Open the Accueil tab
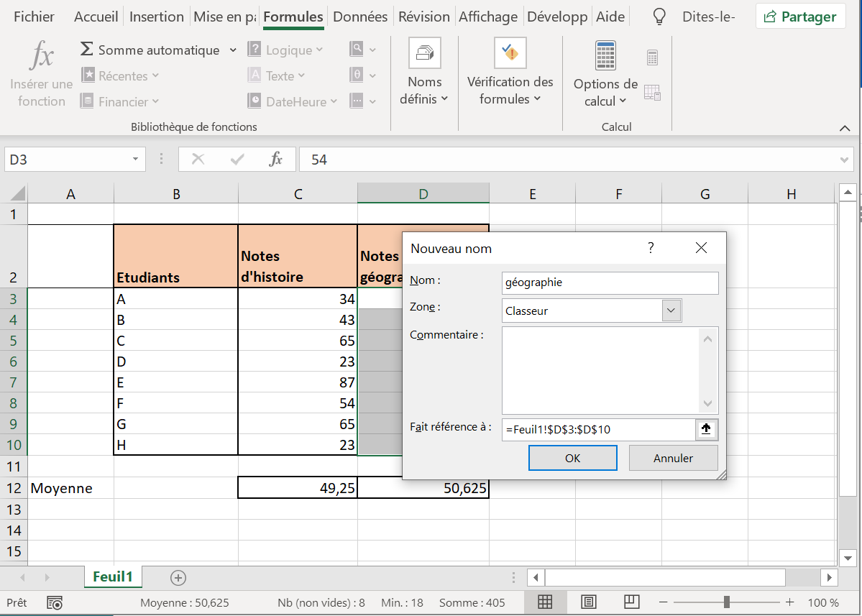This screenshot has width=862, height=616. 96,17
